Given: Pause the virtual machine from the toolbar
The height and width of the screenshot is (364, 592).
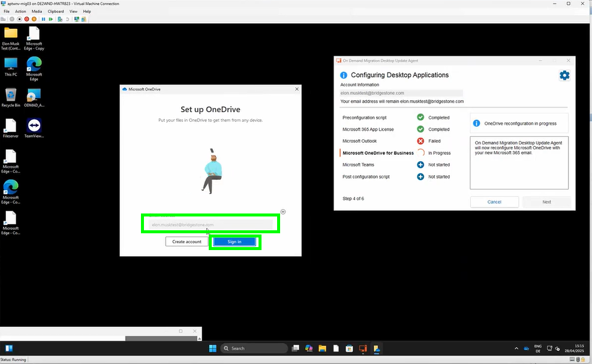Looking at the screenshot, I should click(x=43, y=19).
